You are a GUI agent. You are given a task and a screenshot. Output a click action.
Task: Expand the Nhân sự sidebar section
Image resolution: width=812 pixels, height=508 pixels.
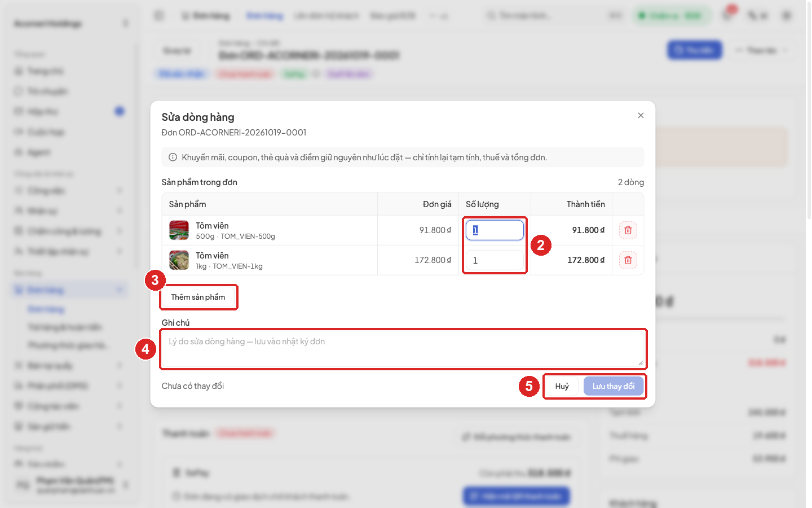tap(68, 211)
